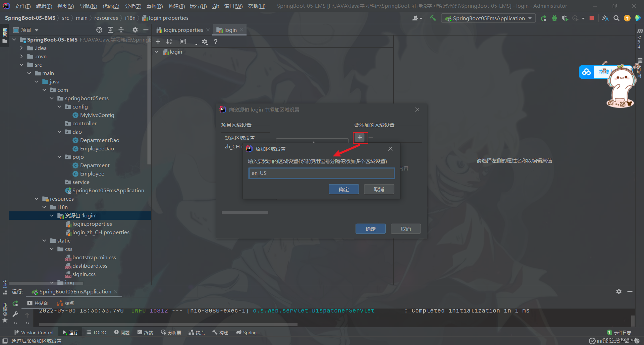644x345 pixels.
Task: Open the 控制台 console tab in Run panel
Action: point(38,303)
